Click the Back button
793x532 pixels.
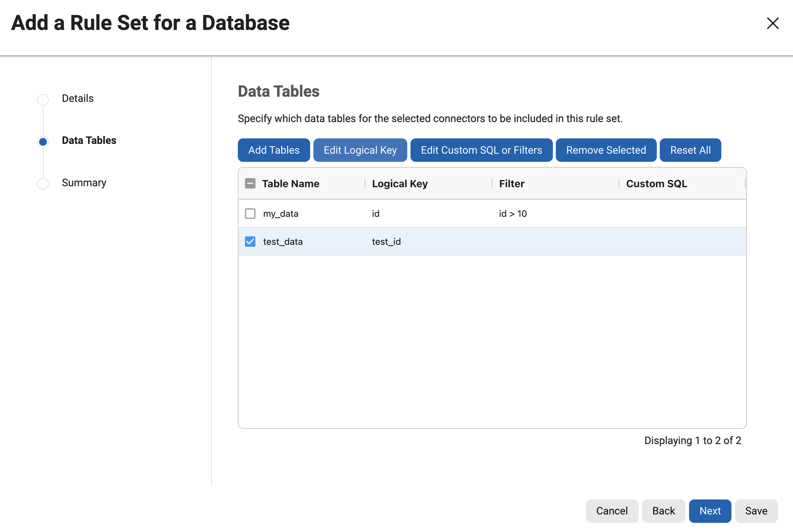[x=663, y=511]
